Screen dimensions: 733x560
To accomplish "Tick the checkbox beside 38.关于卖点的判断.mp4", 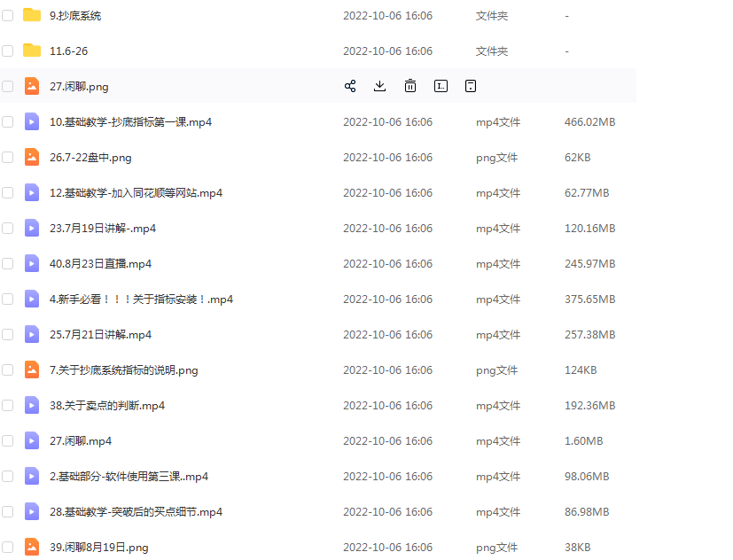I will (x=8, y=405).
